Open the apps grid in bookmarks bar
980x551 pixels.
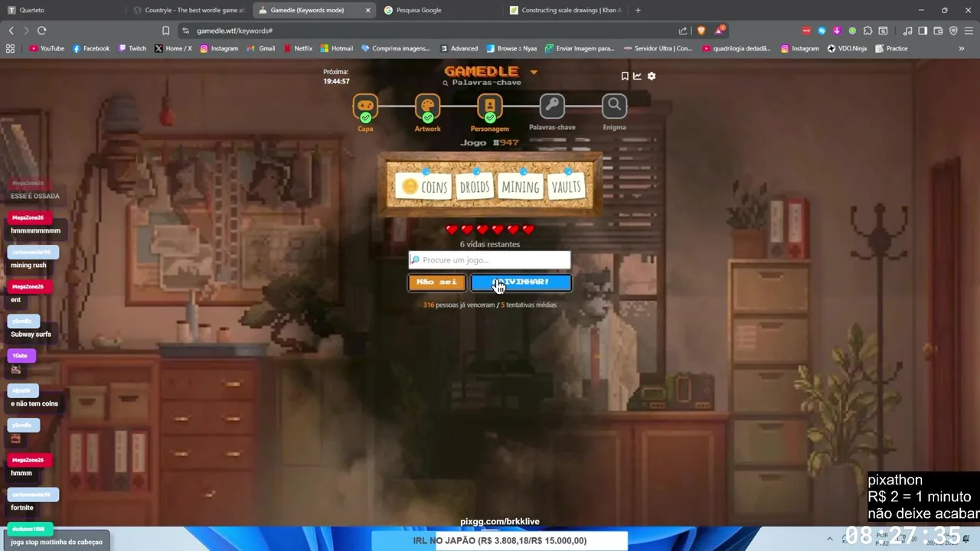pos(10,48)
